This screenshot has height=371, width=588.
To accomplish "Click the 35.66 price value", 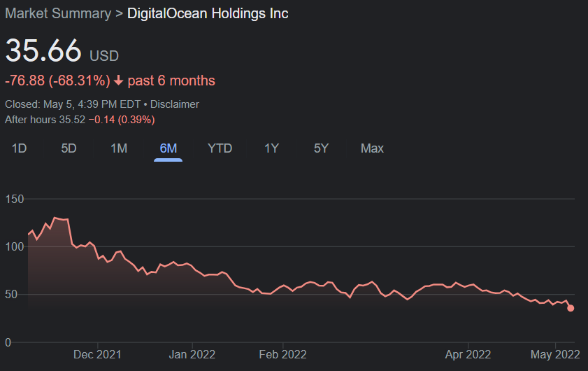I will 43,50.
